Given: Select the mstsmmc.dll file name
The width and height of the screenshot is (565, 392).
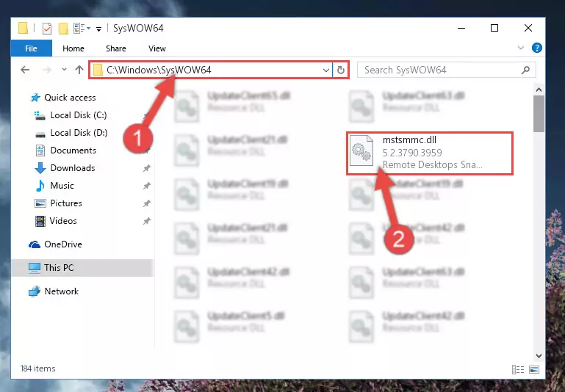Looking at the screenshot, I should [409, 139].
